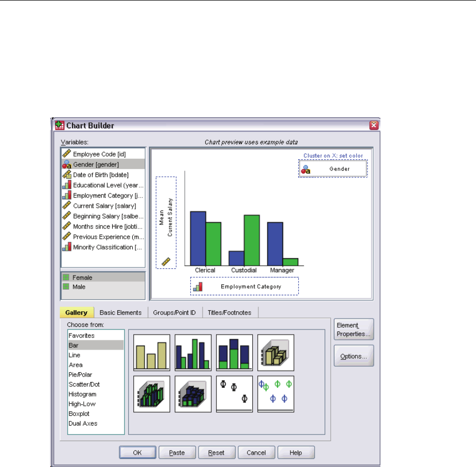476x467 pixels.
Task: Choose the clustered 3-D bar chart icon
Action: pos(151,394)
